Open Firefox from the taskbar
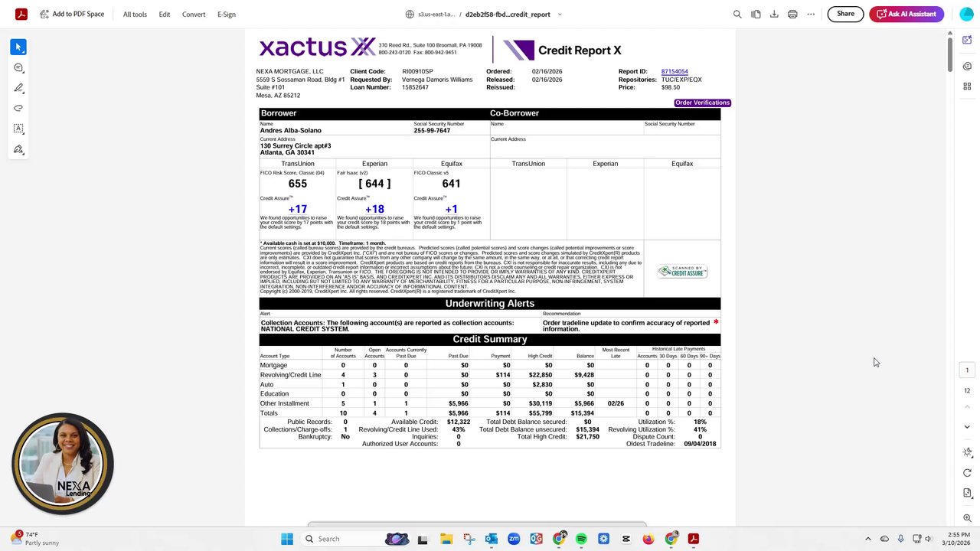Screen dimensions: 980x551 (x=648, y=539)
